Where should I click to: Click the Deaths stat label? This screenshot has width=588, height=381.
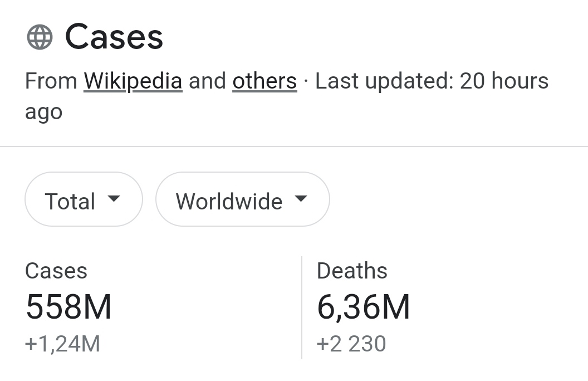click(x=352, y=271)
